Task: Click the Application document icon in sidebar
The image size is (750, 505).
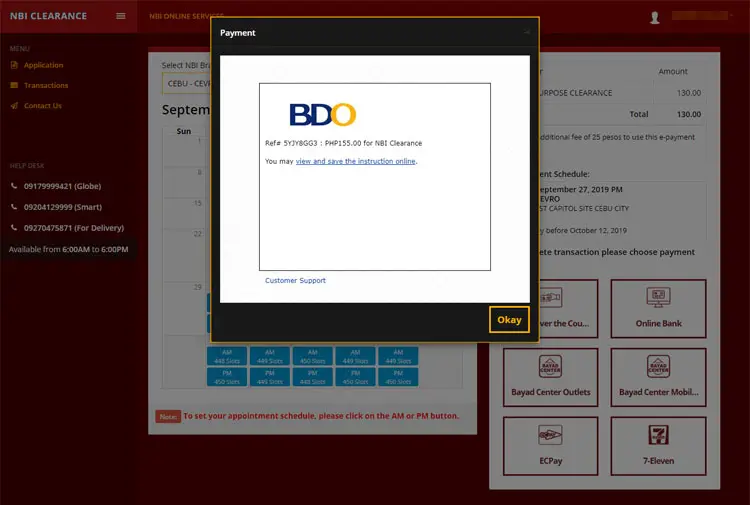Action: [x=14, y=65]
